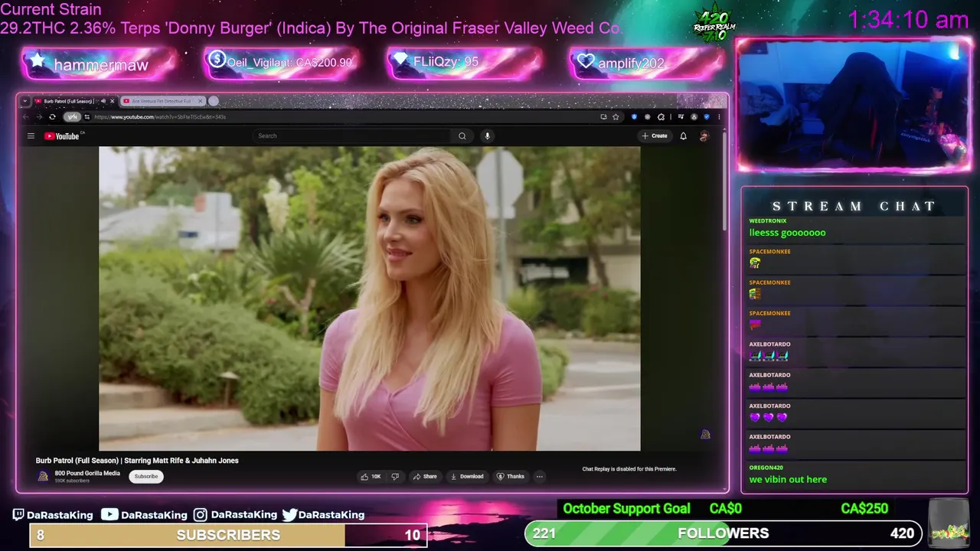Click the hammermaw latest follower badge
980x551 pixels.
[x=100, y=64]
